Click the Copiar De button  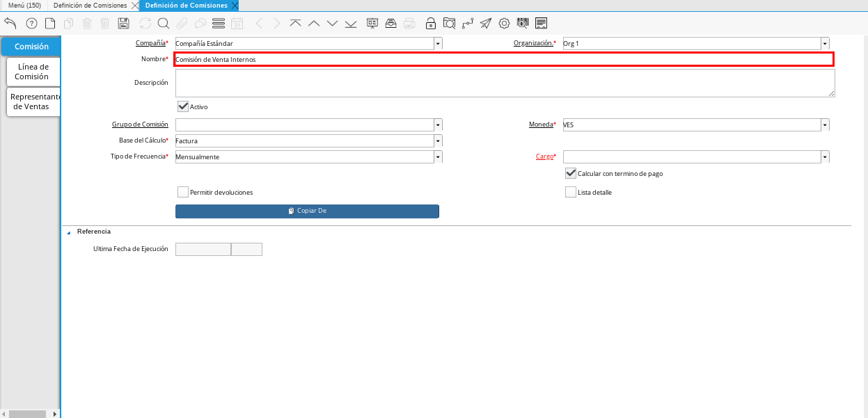[307, 211]
